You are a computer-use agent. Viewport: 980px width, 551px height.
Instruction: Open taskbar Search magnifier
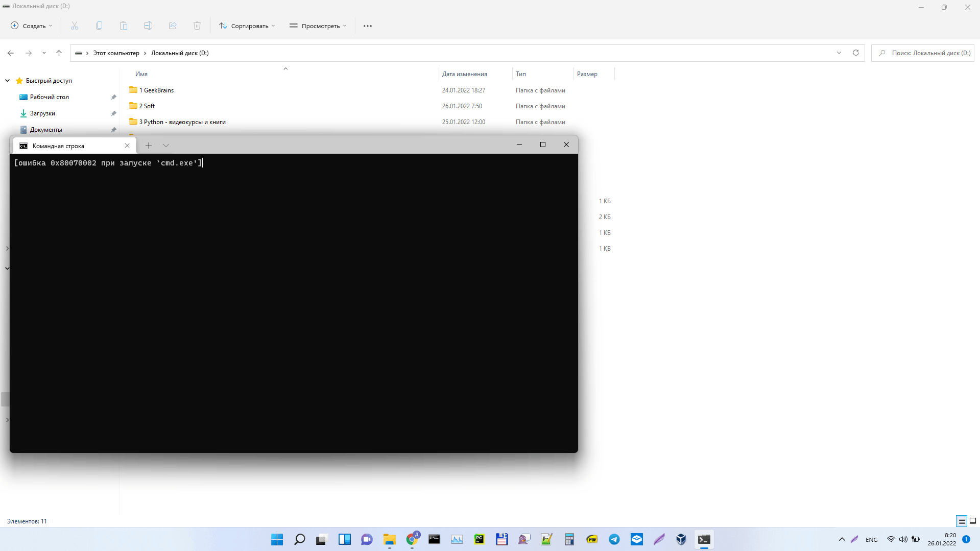pyautogui.click(x=300, y=539)
